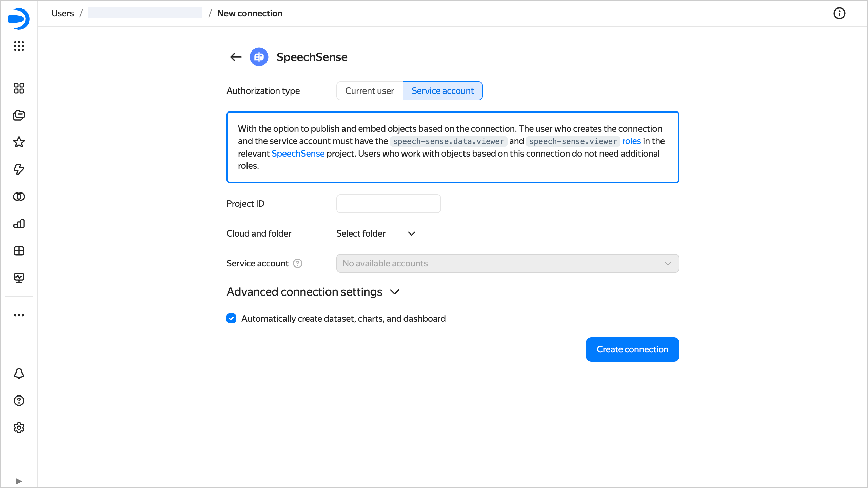Select Service account authorization type
This screenshot has width=868, height=488.
pos(442,91)
